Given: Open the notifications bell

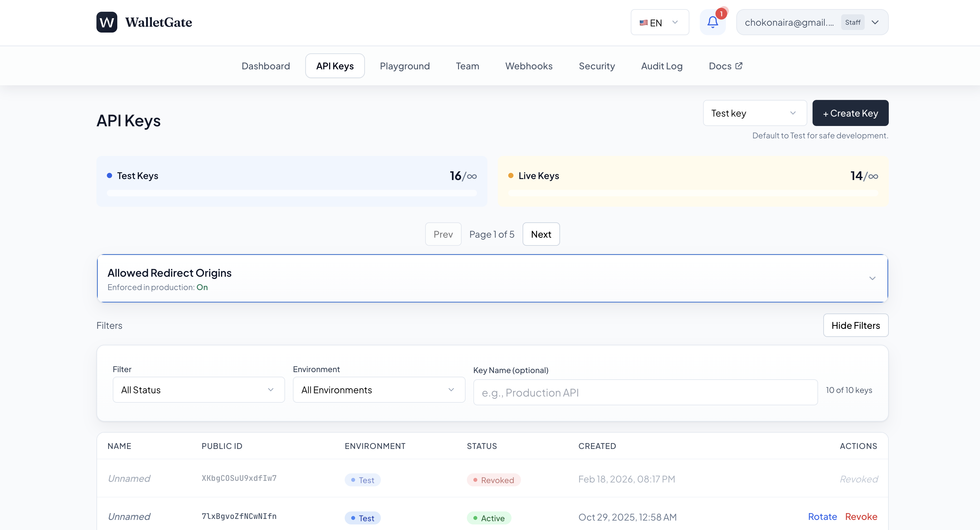Looking at the screenshot, I should pos(712,22).
